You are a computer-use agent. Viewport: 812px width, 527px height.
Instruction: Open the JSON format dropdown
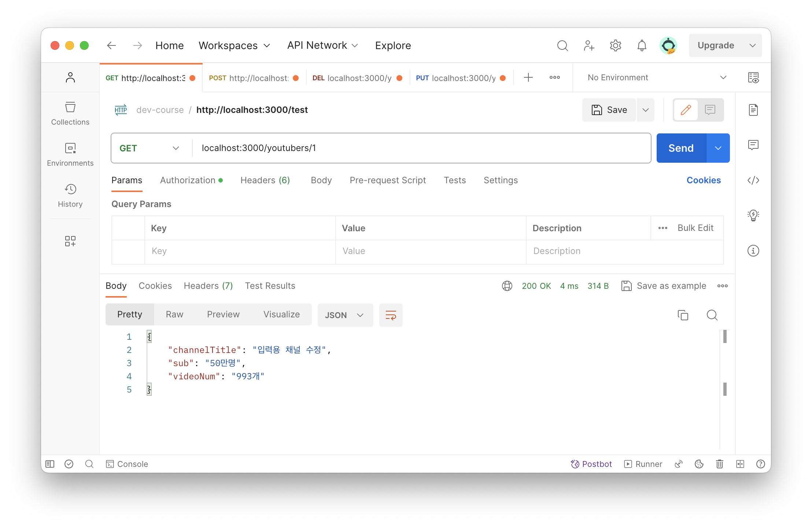pos(345,315)
